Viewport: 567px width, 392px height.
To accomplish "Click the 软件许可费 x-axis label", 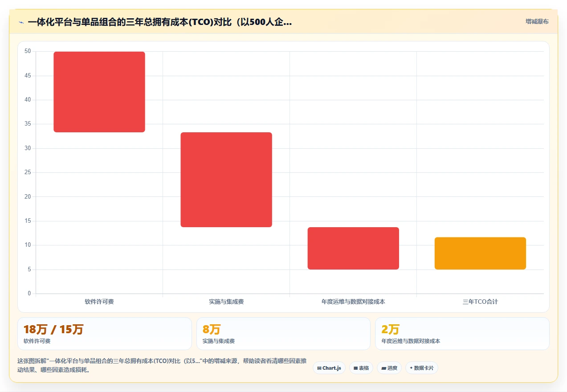I will coord(99,302).
